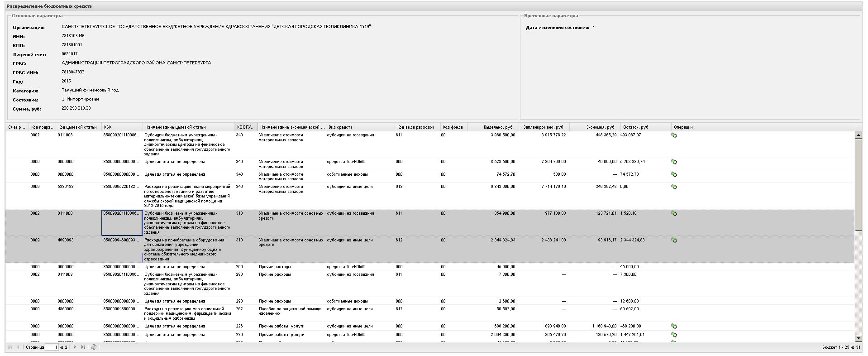Select target article code '5220182'
The height and width of the screenshot is (356, 868).
[65, 187]
